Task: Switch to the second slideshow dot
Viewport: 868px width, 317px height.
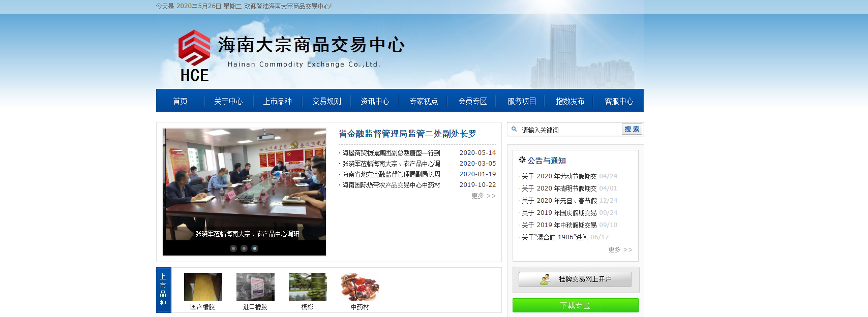Action: tap(244, 248)
